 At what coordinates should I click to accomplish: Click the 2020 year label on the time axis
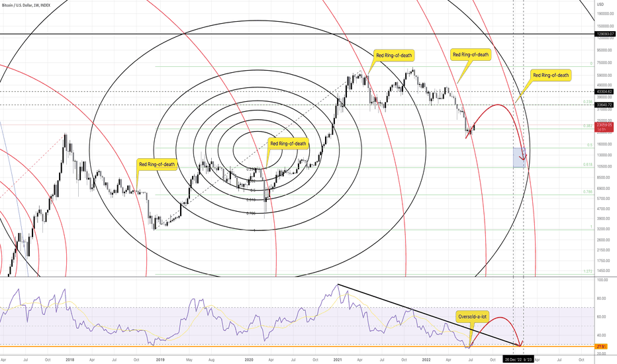pos(249,359)
